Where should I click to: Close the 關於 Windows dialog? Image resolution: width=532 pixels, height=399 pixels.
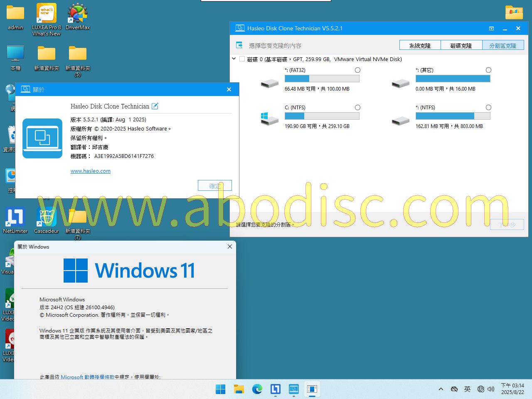pos(230,246)
